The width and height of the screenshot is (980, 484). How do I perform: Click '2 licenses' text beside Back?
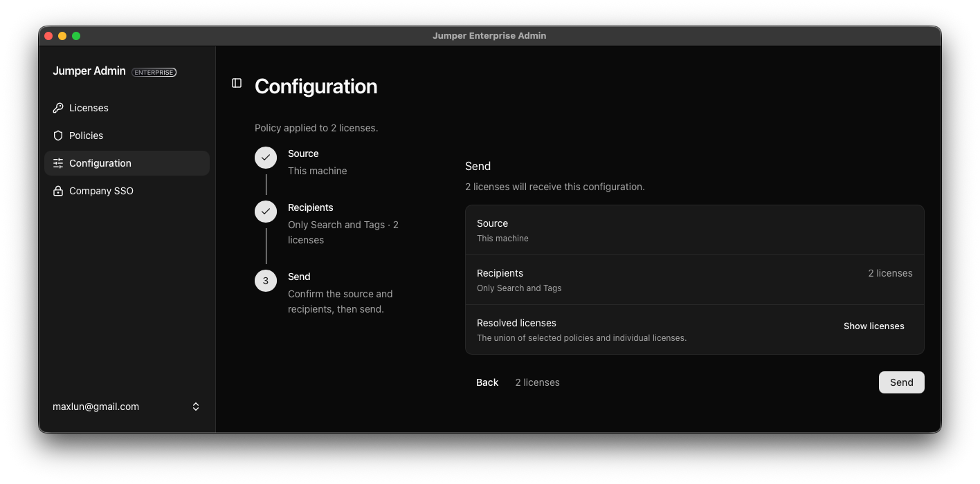click(x=537, y=382)
